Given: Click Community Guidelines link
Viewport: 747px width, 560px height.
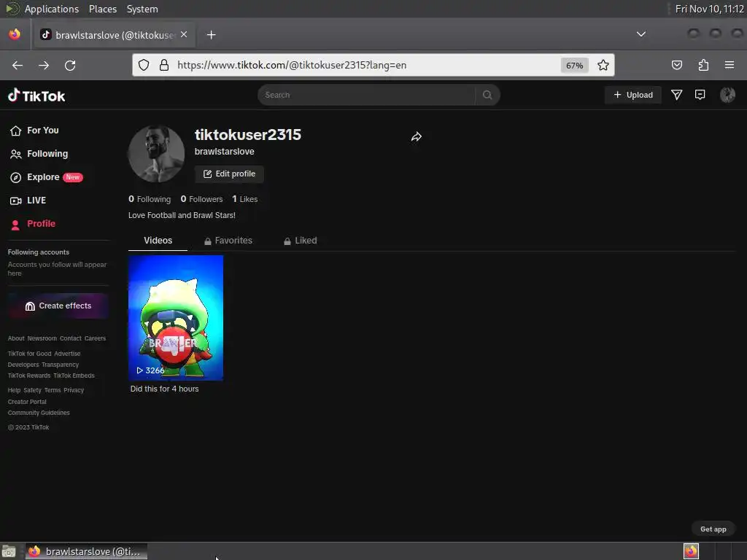Looking at the screenshot, I should click(39, 413).
